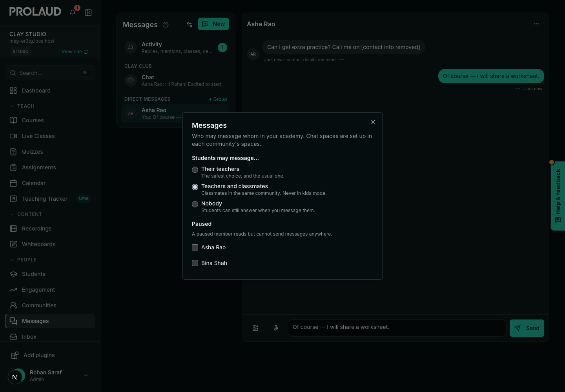Click the message compose field
Screen dimensions: 565x392
397,328
